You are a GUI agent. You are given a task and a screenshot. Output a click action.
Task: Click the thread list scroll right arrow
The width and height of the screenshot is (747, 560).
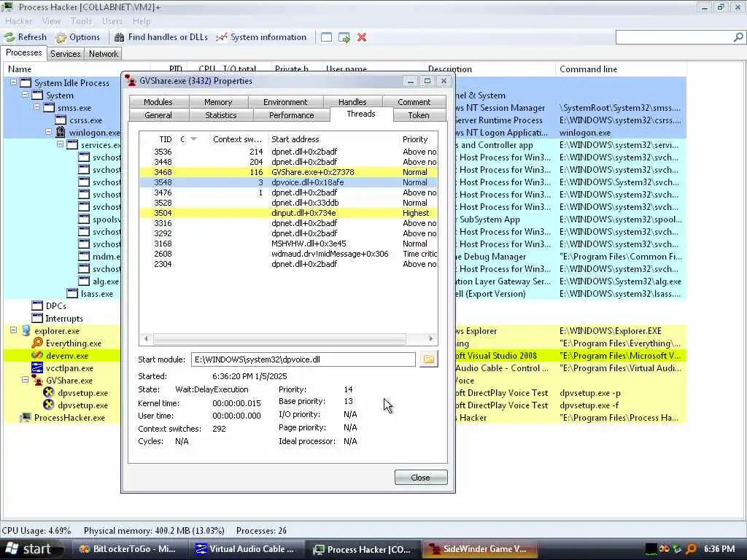[430, 338]
